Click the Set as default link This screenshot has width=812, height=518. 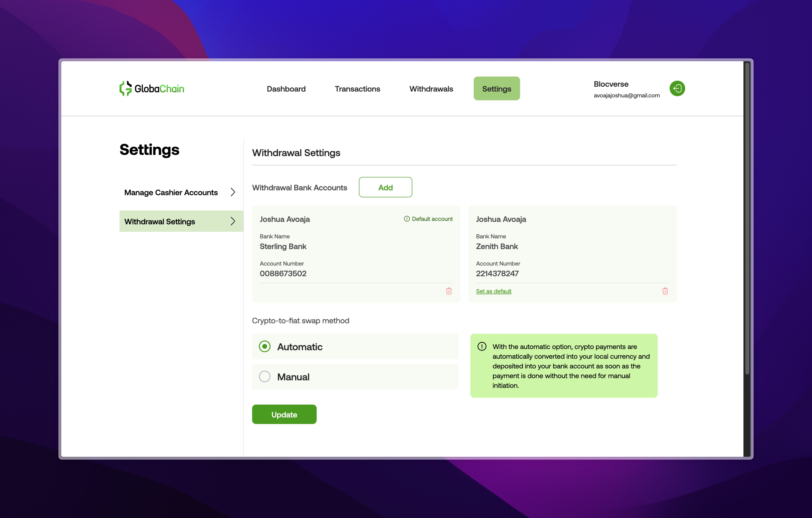(x=494, y=291)
